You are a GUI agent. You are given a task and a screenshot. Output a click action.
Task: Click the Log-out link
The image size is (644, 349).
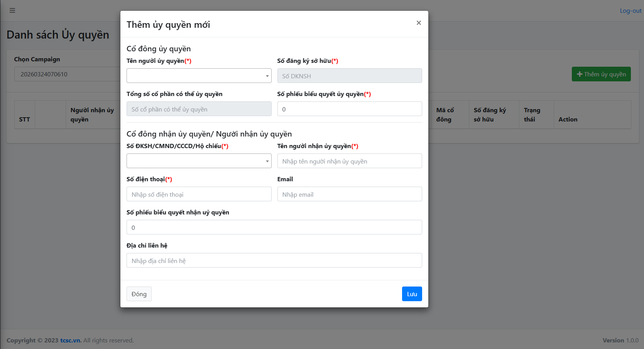630,11
